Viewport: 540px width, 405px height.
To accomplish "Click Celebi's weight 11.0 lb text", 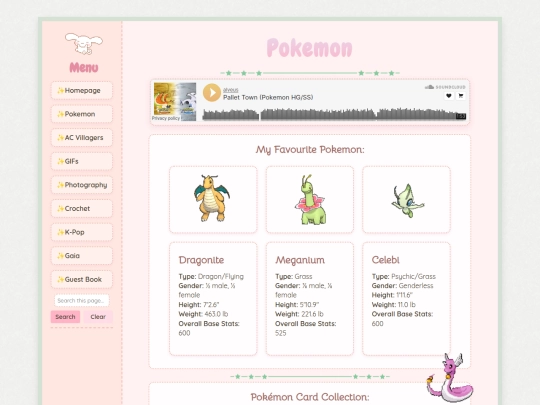I will click(x=406, y=305).
